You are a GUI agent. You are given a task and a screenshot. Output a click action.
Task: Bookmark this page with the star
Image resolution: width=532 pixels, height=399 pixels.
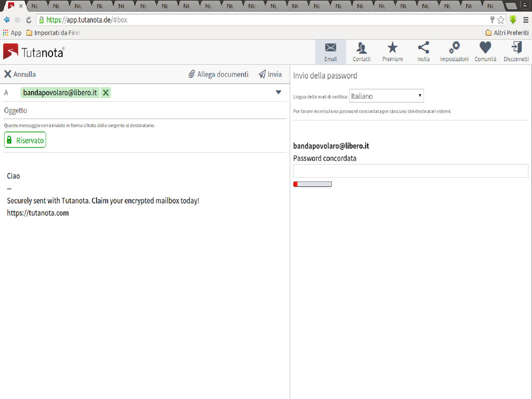click(x=501, y=20)
